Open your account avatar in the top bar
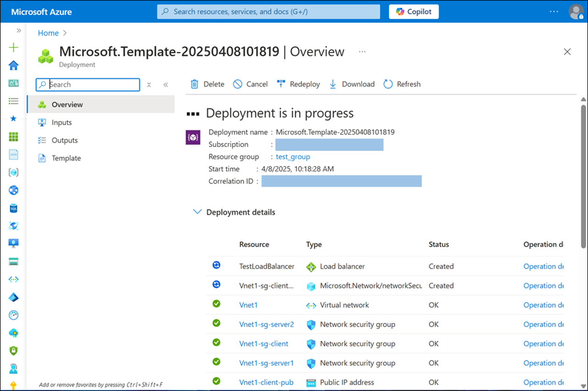 point(576,11)
